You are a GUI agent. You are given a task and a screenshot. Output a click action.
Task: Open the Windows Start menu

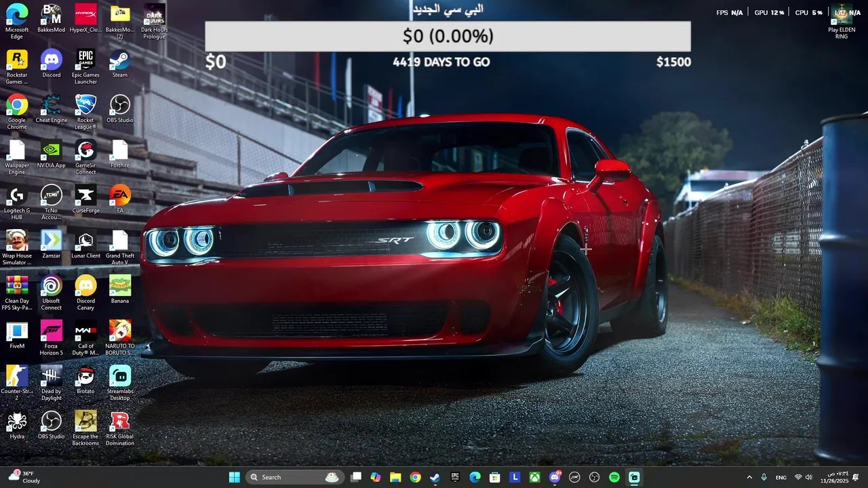235,477
